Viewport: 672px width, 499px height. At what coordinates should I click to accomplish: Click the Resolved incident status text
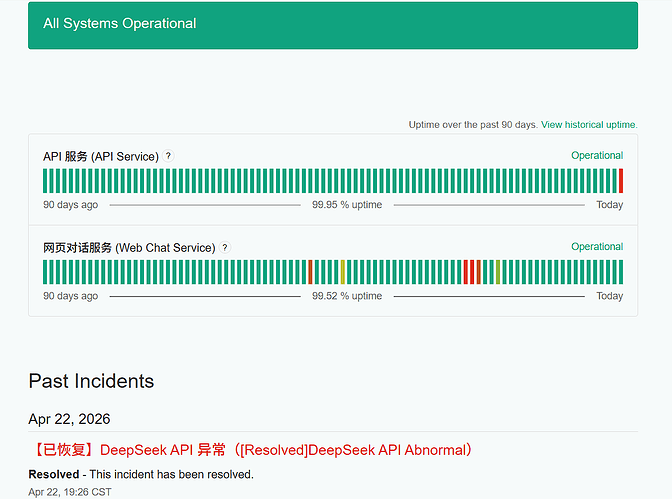(54, 475)
